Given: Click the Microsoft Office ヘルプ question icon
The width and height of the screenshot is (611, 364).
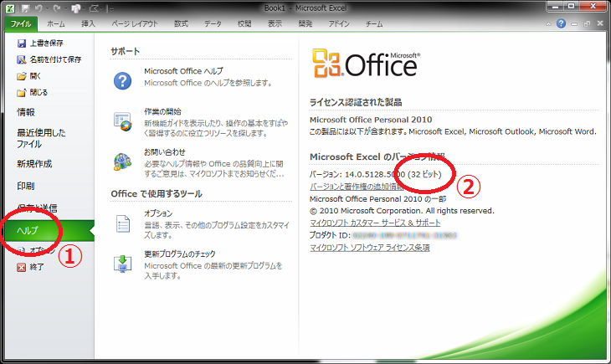Looking at the screenshot, I should (x=122, y=80).
